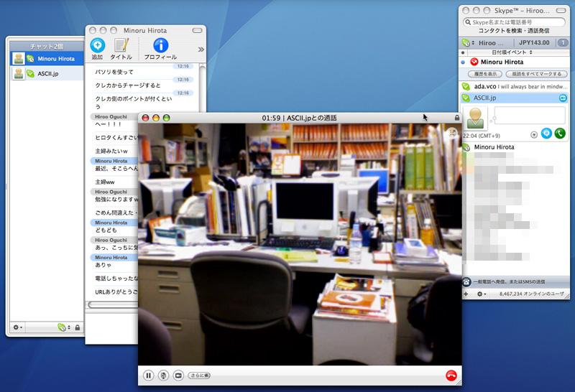The image size is (575, 392).
Task: Click the magnifier icon in Skype search
Action: tap(468, 22)
